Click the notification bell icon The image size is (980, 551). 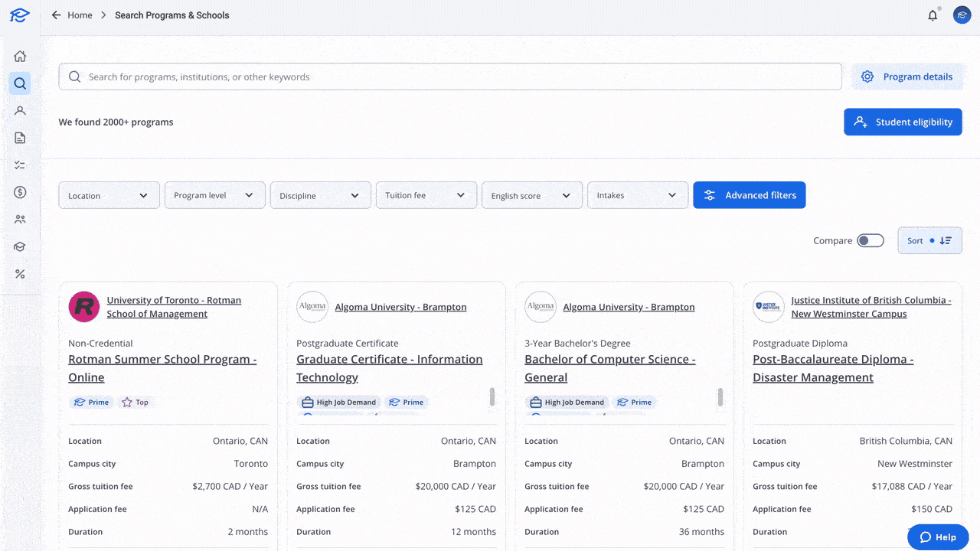click(933, 15)
